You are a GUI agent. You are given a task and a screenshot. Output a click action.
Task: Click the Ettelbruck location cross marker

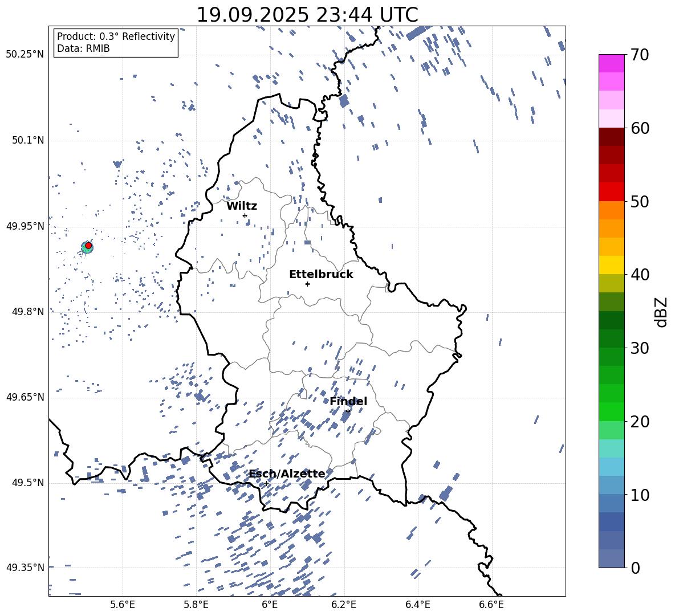(307, 284)
